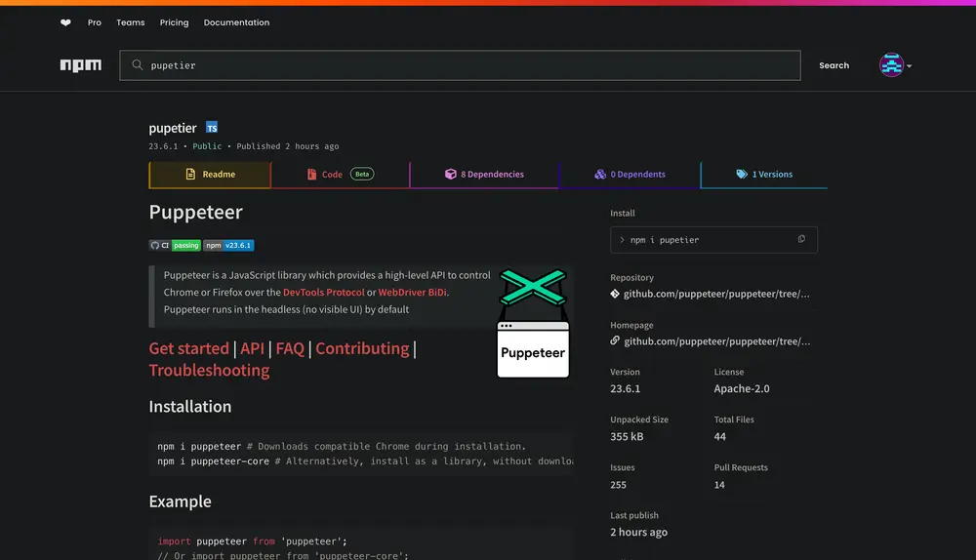
Task: Switch to the Readme tab
Action: (x=211, y=175)
